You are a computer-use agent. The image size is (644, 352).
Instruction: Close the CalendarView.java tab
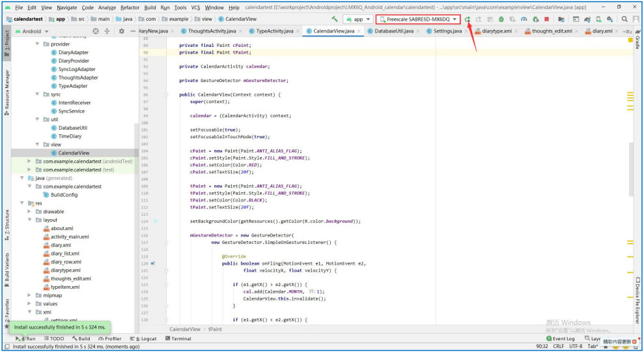pyautogui.click(x=359, y=31)
